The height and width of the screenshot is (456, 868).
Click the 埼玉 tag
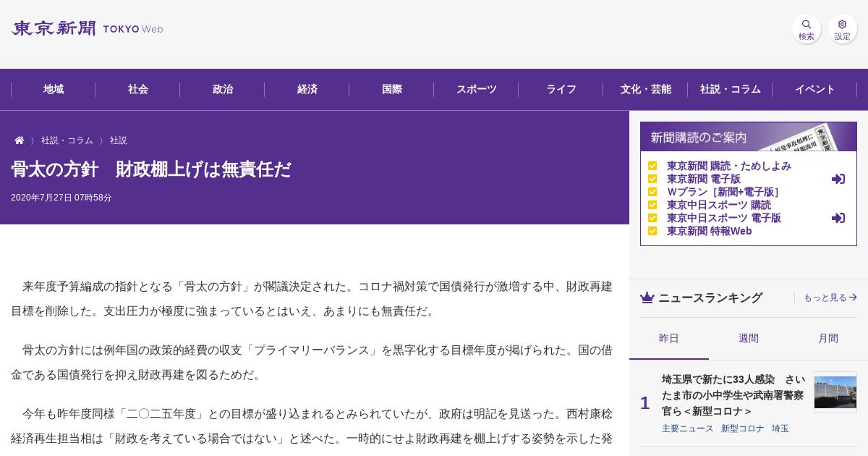coord(780,428)
